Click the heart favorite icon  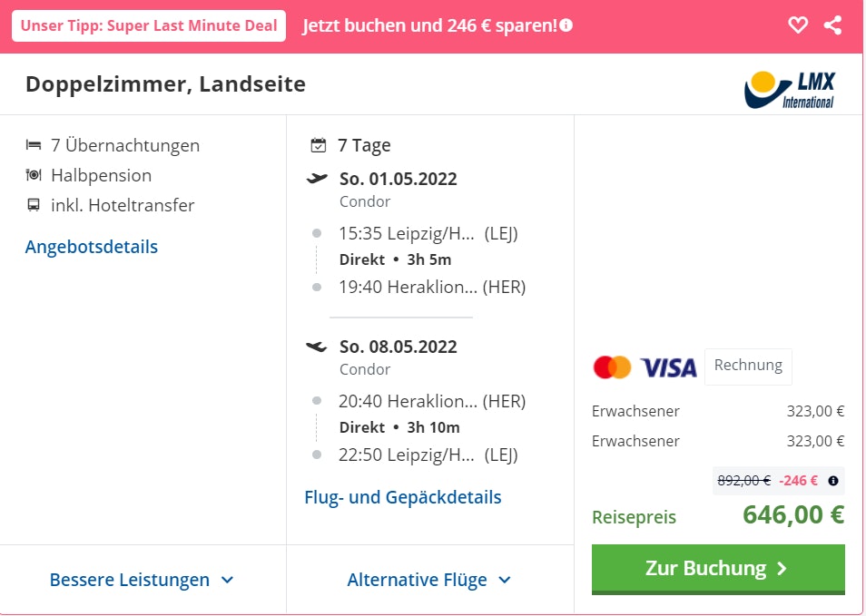point(798,25)
